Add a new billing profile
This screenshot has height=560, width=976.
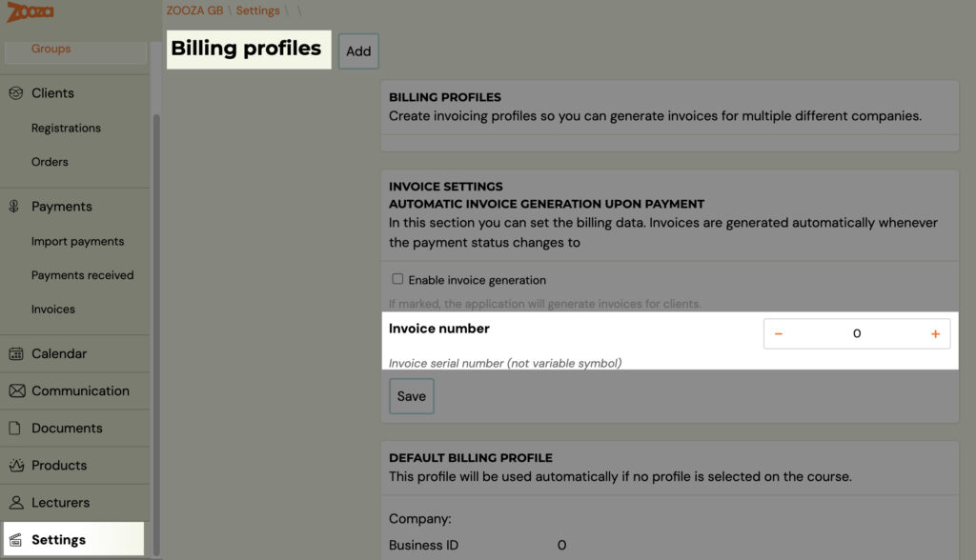coord(358,51)
